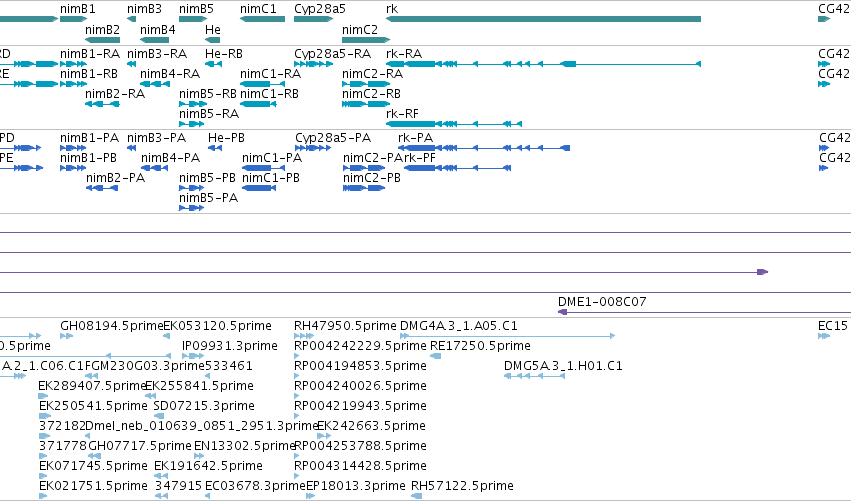Image resolution: width=851 pixels, height=501 pixels.
Task: Click the EK242663.5prime EST label
Action: click(x=371, y=426)
